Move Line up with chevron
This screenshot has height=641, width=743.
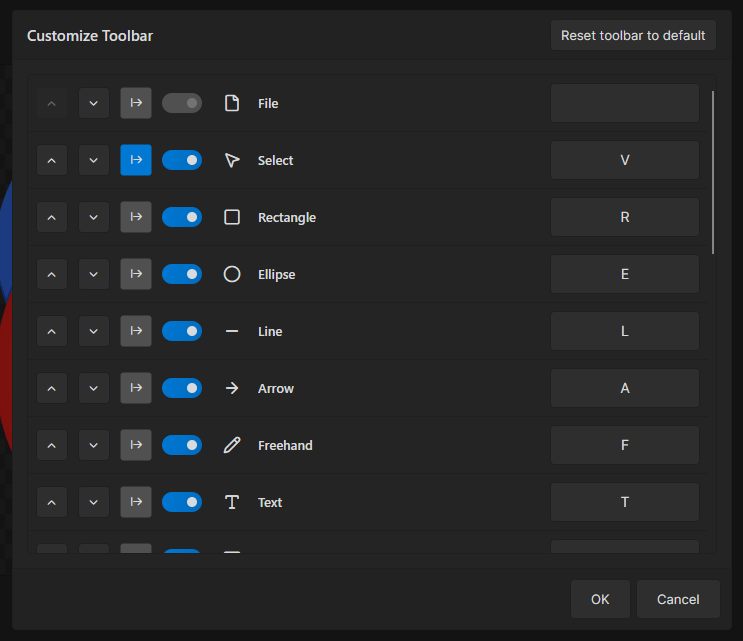(52, 331)
